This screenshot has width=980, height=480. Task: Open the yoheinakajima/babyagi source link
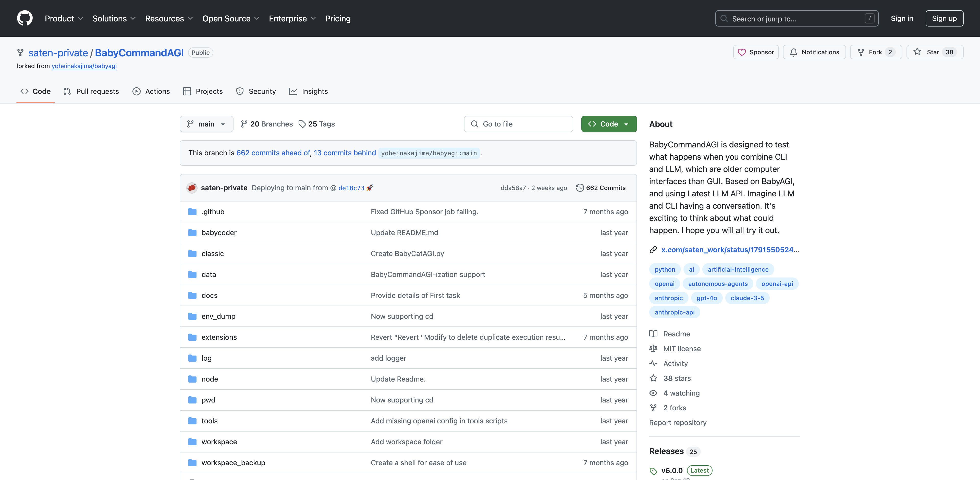[x=84, y=66]
